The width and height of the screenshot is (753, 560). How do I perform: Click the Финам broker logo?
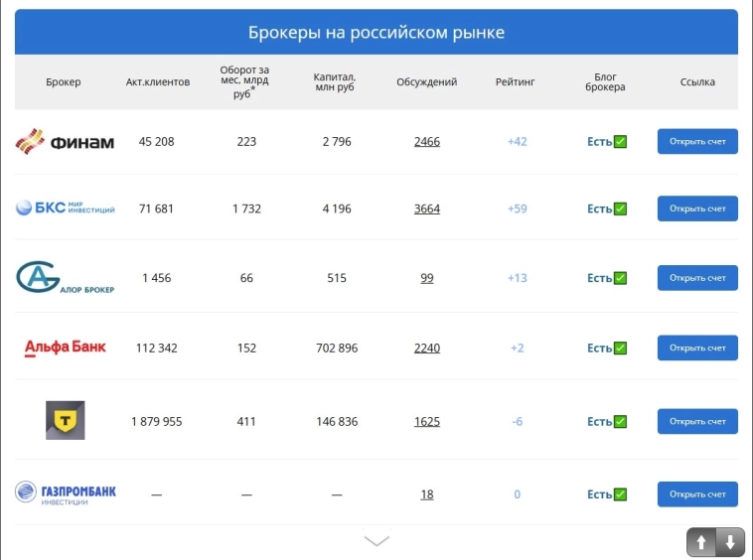click(x=65, y=142)
